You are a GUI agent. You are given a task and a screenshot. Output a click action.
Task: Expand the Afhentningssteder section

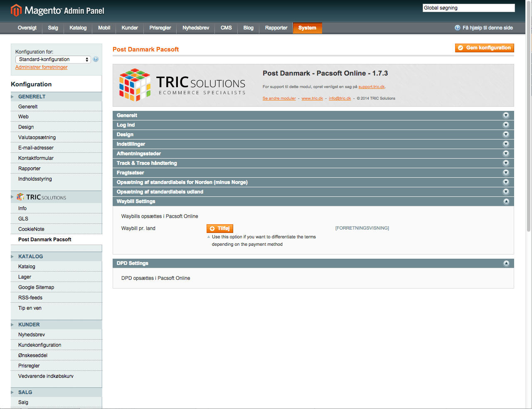pyautogui.click(x=139, y=154)
